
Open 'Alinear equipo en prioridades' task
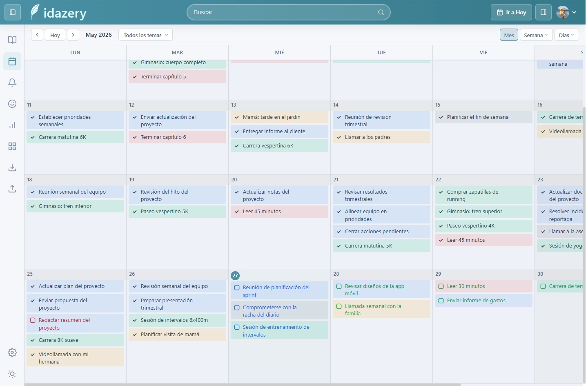(381, 215)
